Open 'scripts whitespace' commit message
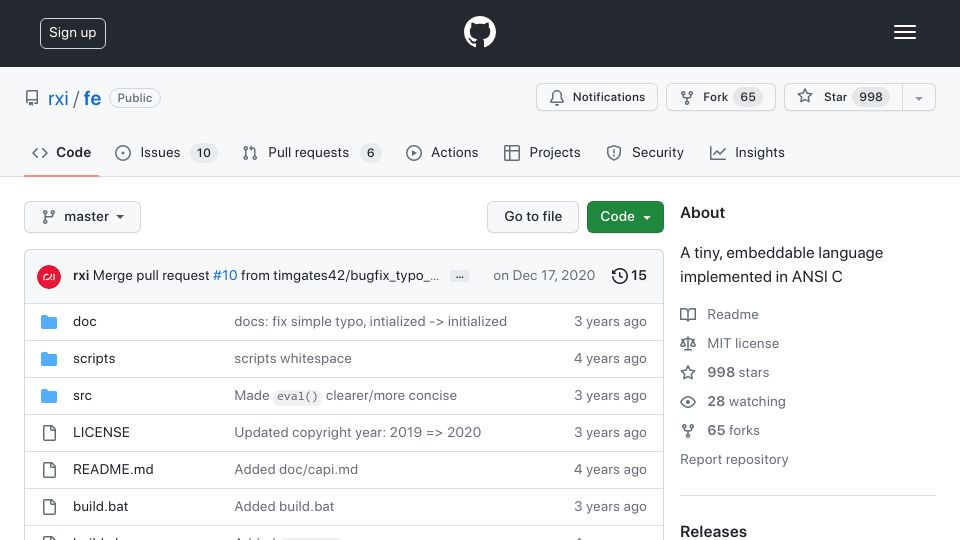This screenshot has width=960, height=540. (x=293, y=358)
